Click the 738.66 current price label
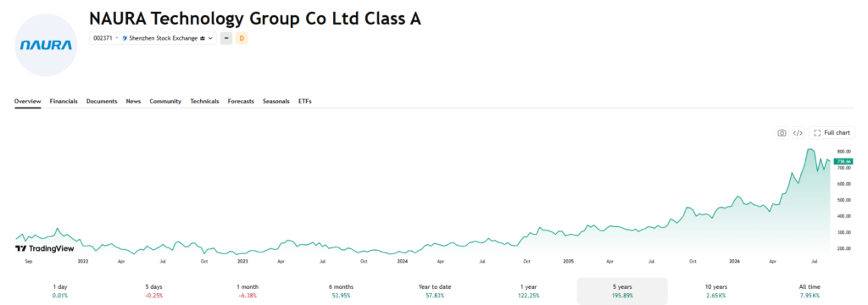This screenshot has width=868, height=305. 843,161
